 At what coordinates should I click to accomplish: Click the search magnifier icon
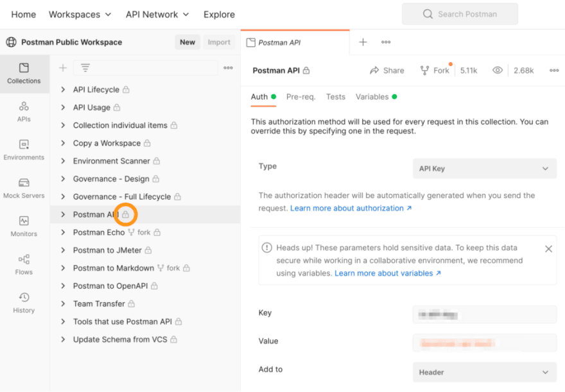tap(428, 14)
